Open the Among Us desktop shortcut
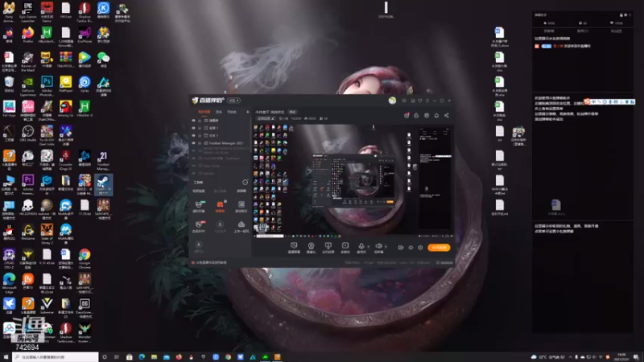 [x=66, y=109]
